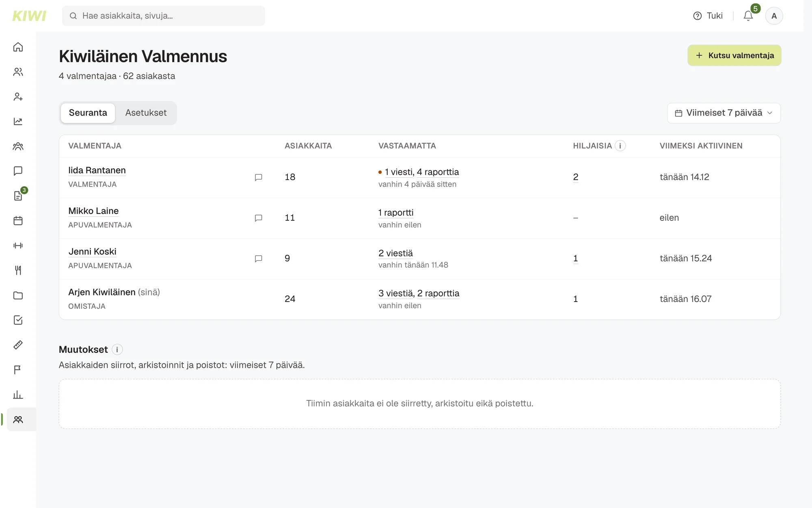Open Iida's 4 raporttia unanswered link

coord(438,172)
